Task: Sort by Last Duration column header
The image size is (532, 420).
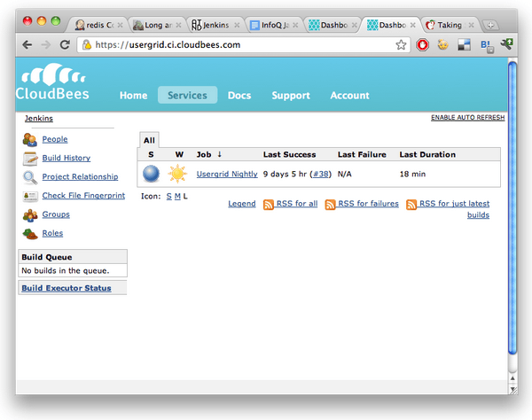Action: [427, 154]
